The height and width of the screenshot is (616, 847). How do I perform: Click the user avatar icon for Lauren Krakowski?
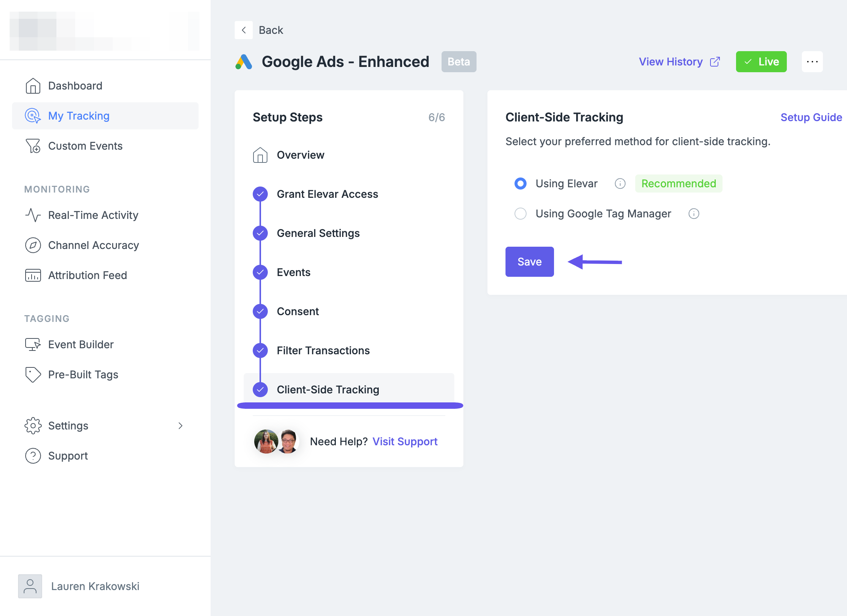pyautogui.click(x=30, y=586)
